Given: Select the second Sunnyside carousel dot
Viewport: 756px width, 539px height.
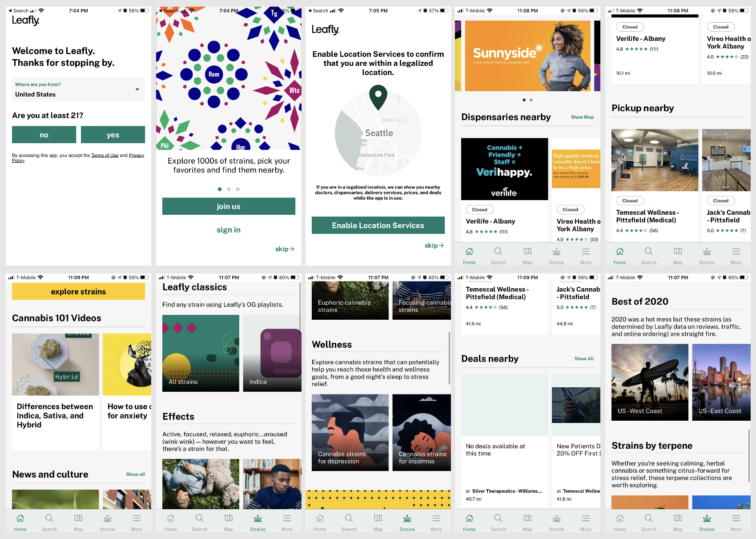Looking at the screenshot, I should (x=531, y=100).
